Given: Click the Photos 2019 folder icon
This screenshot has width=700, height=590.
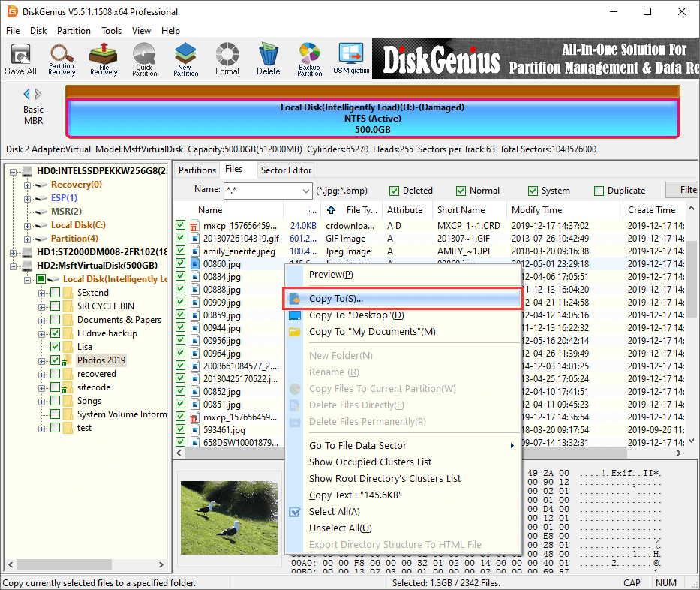Looking at the screenshot, I should pyautogui.click(x=68, y=360).
